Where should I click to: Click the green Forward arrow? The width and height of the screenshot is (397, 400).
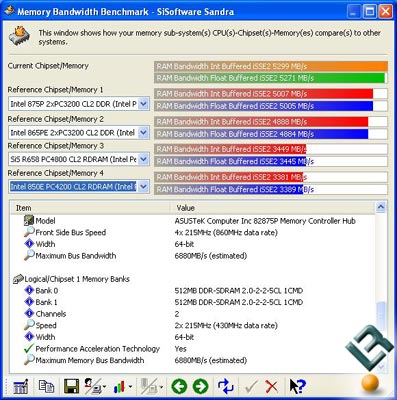[x=200, y=387]
